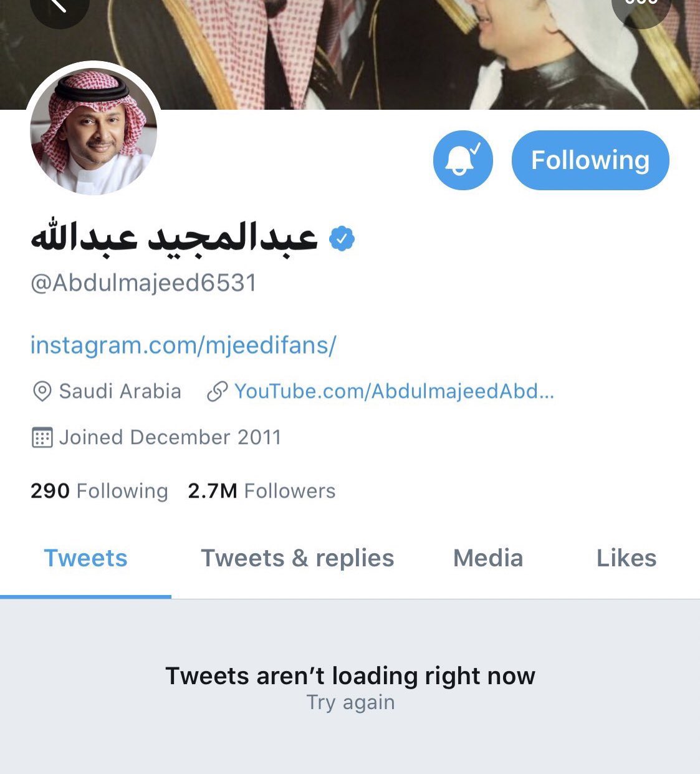Tap the back arrow icon
The width and height of the screenshot is (700, 774).
(59, 7)
